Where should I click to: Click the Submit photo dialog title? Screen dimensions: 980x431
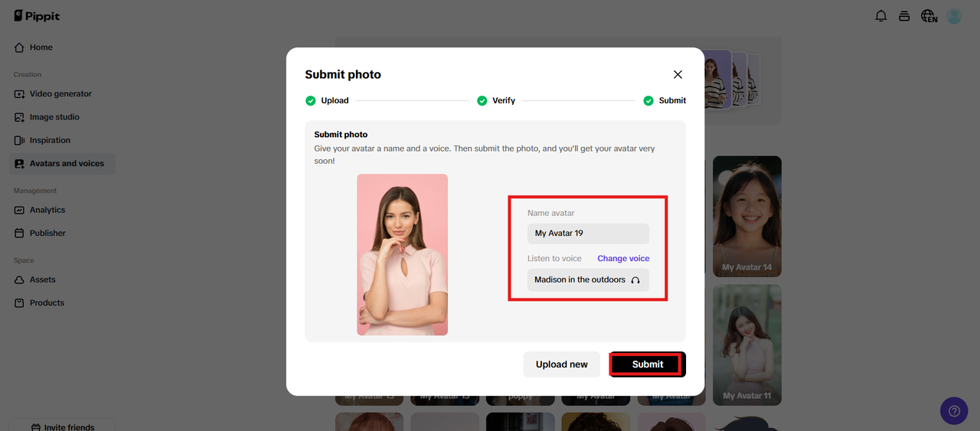click(343, 75)
